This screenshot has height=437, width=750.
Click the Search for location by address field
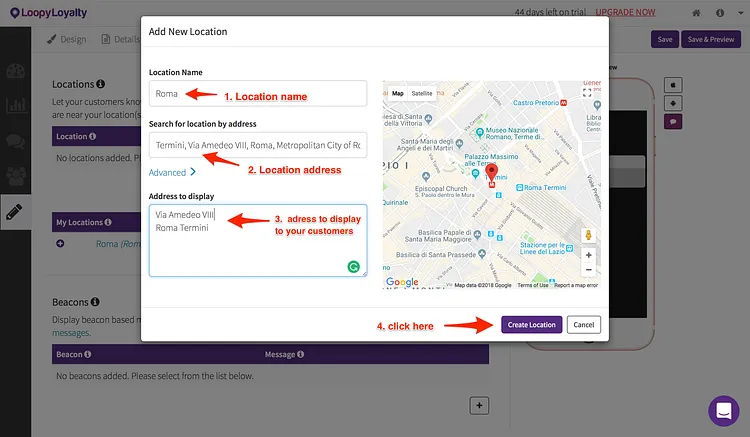(258, 145)
